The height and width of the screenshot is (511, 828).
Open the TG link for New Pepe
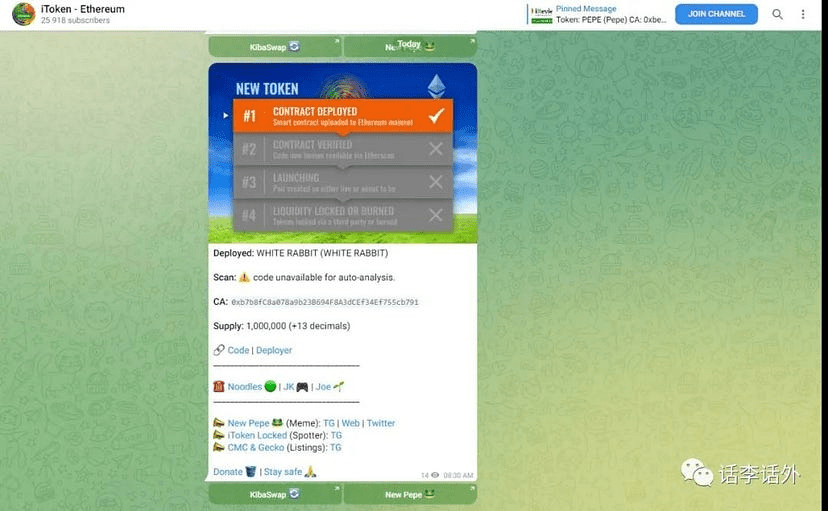pyautogui.click(x=329, y=423)
